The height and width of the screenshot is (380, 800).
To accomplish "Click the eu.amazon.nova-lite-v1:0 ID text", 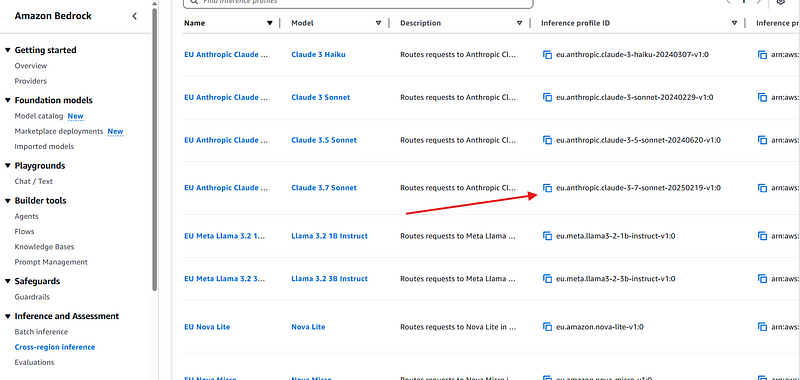I will [x=599, y=326].
